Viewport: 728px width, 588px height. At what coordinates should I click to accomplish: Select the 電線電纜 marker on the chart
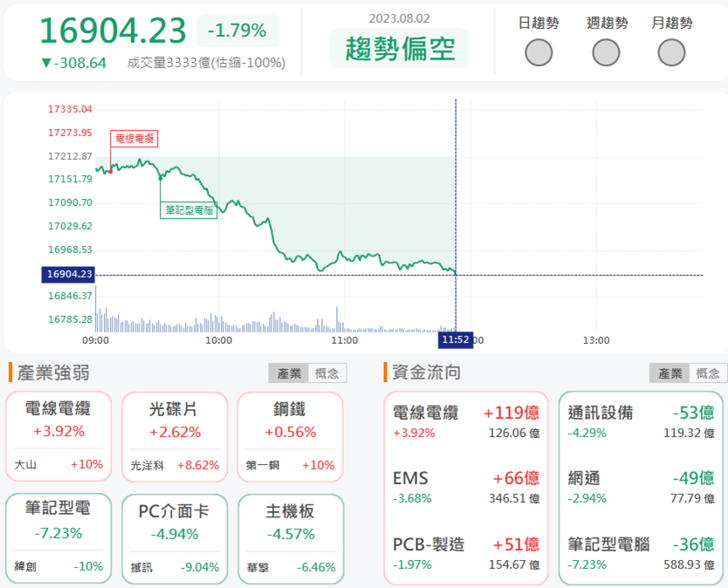click(133, 138)
